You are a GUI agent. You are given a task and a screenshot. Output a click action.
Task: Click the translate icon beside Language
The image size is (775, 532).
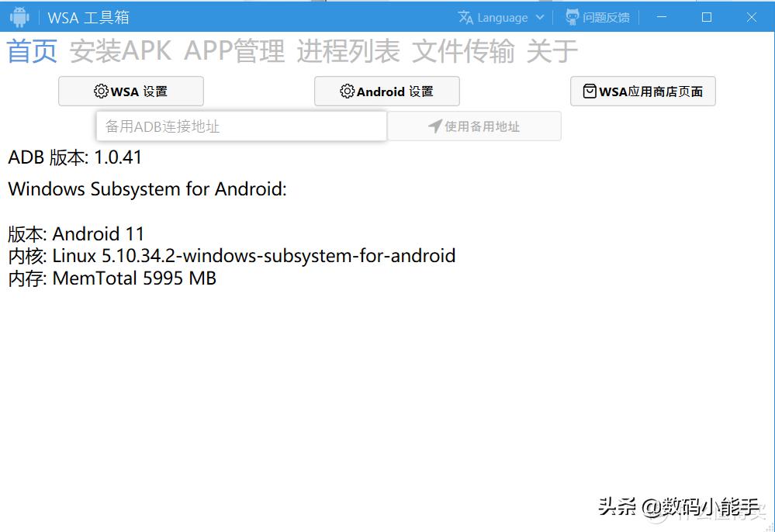[466, 16]
